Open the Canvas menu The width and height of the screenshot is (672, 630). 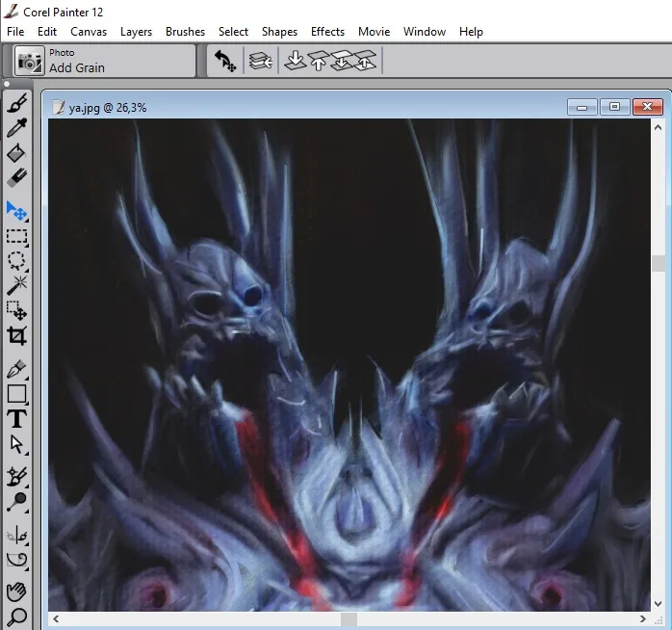(x=89, y=32)
